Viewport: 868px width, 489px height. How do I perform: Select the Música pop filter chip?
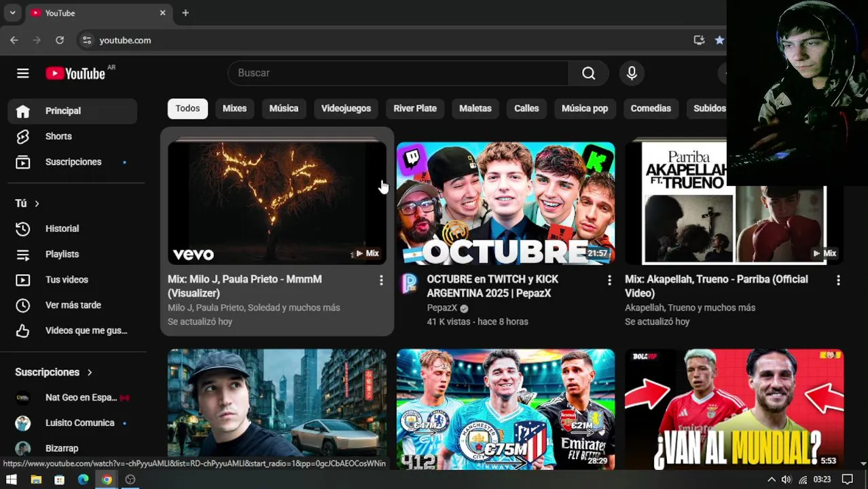585,109
